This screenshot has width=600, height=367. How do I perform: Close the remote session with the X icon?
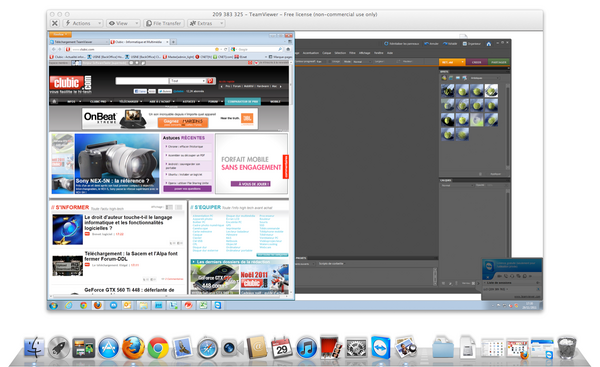pos(55,23)
